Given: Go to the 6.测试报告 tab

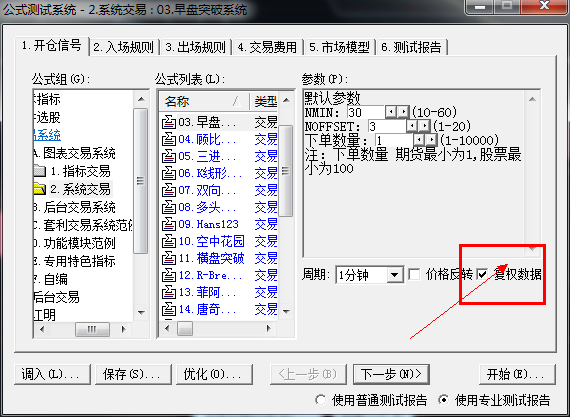Looking at the screenshot, I should (x=411, y=47).
